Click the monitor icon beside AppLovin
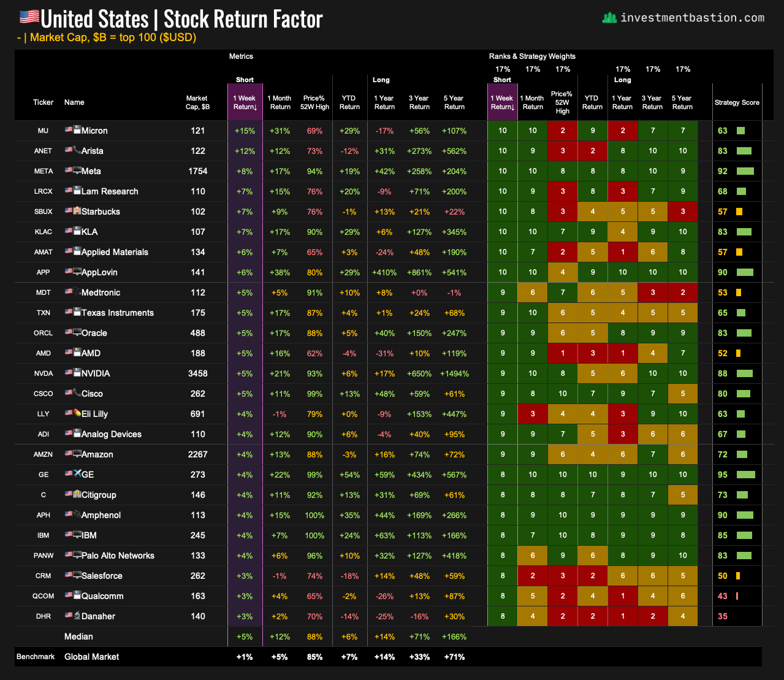This screenshot has width=784, height=680. (77, 272)
